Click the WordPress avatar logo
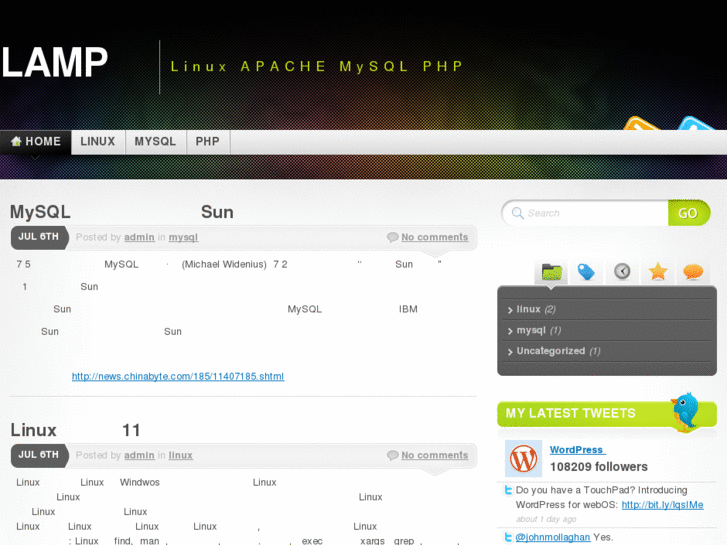This screenshot has height=545, width=727. pos(523,458)
